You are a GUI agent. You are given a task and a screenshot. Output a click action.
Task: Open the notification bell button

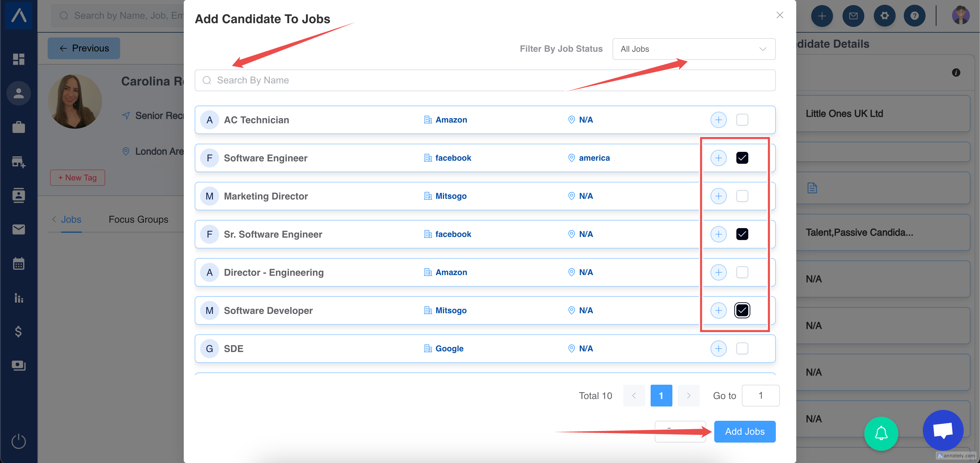click(x=881, y=433)
